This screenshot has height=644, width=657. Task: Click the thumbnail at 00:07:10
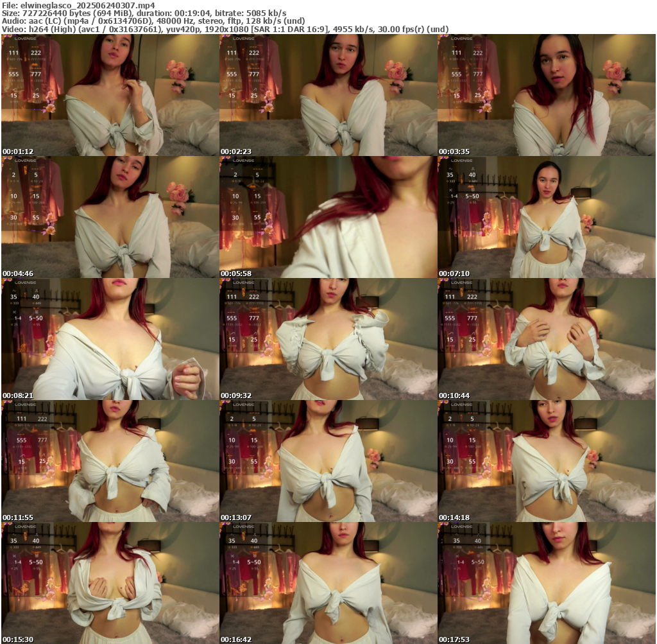click(546, 217)
